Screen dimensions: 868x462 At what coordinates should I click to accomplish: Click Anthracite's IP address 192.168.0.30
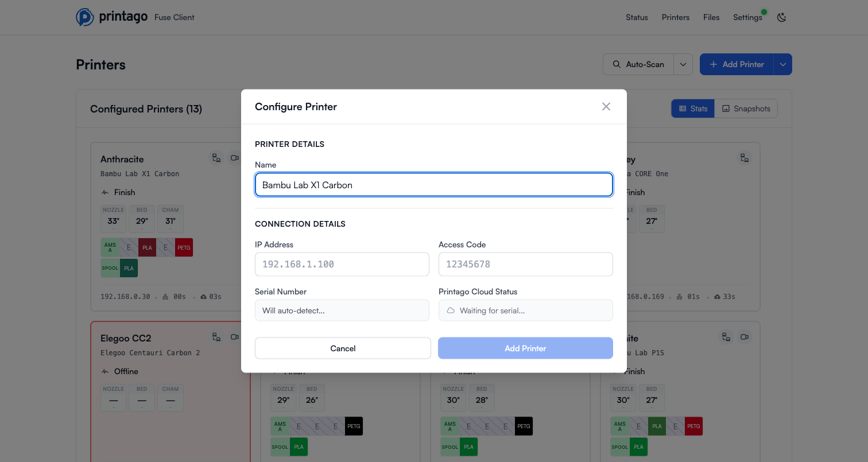(x=126, y=297)
